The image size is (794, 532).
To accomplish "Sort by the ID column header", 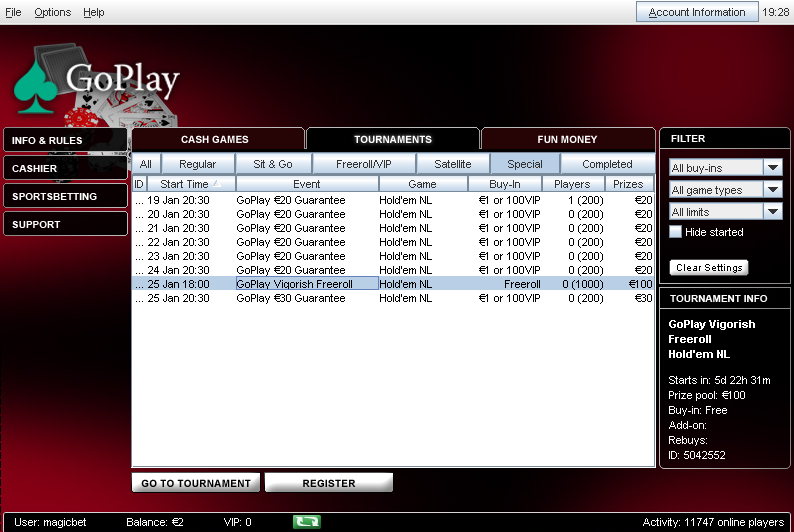I will tap(139, 184).
